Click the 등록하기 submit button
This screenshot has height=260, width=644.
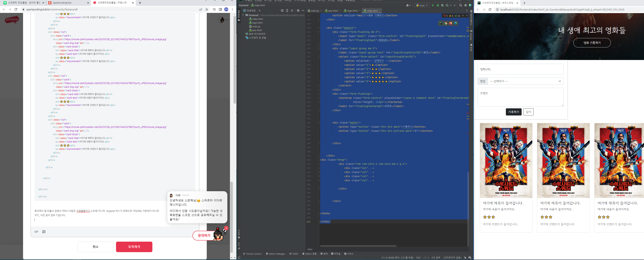pyautogui.click(x=134, y=247)
